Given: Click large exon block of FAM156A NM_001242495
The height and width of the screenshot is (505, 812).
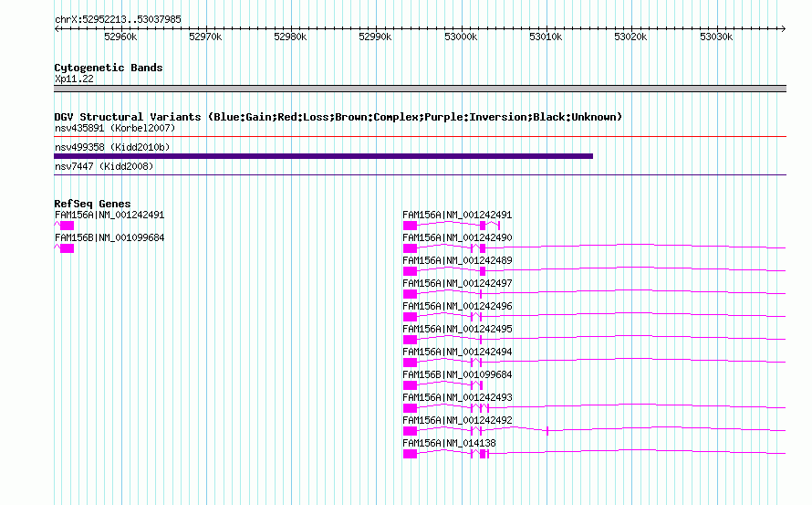Looking at the screenshot, I should click(x=411, y=340).
